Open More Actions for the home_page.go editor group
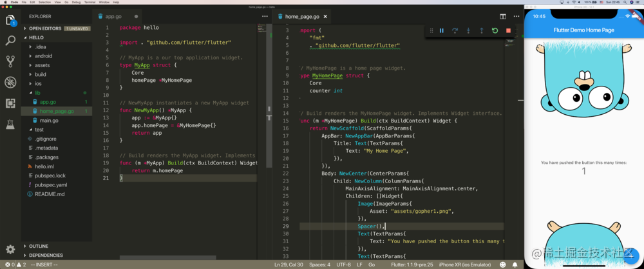This screenshot has height=269, width=644. [x=516, y=17]
